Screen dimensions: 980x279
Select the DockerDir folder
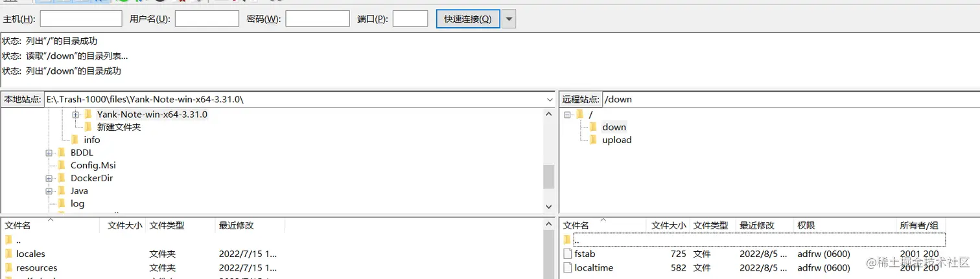(x=91, y=178)
